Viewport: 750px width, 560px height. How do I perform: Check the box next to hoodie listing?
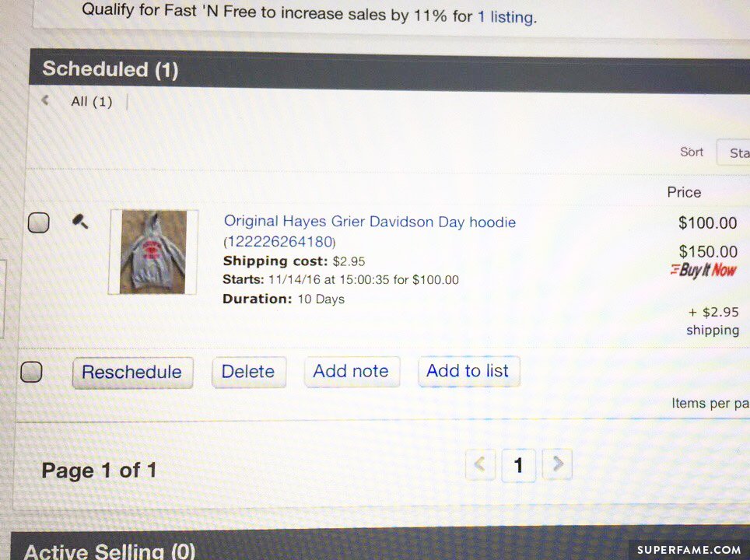click(x=38, y=222)
